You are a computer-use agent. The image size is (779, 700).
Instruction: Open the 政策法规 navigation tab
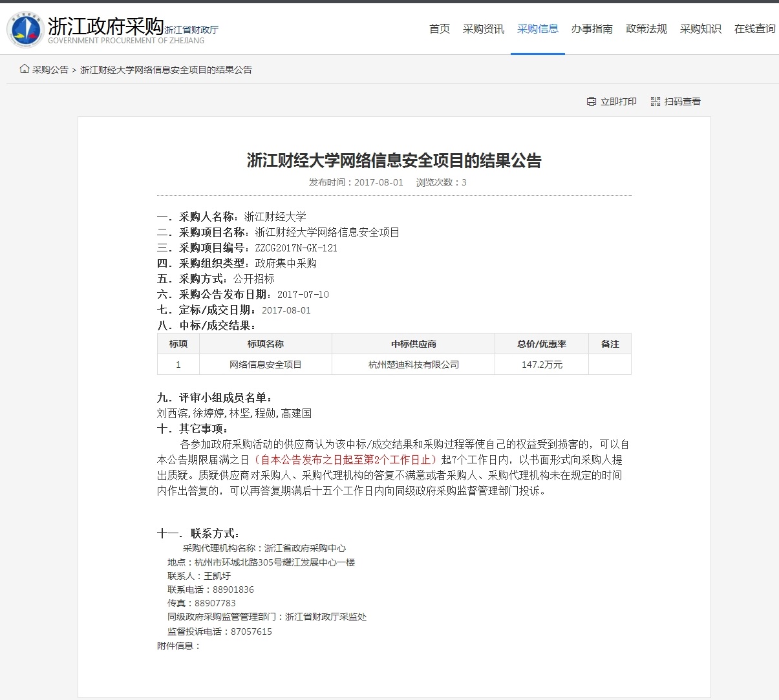tap(646, 28)
